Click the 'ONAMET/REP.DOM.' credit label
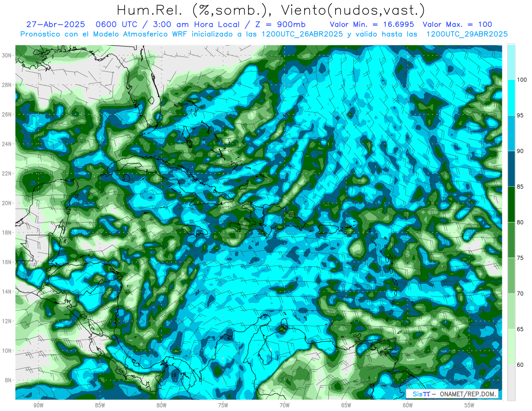 point(468,394)
